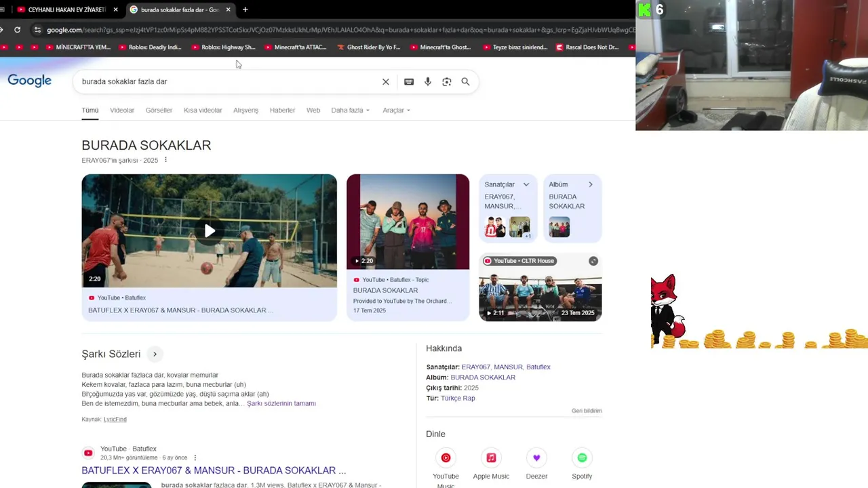Open the Minecraft'ta Ghost bookmark
Image resolution: width=868 pixels, height=488 pixels.
coord(441,47)
